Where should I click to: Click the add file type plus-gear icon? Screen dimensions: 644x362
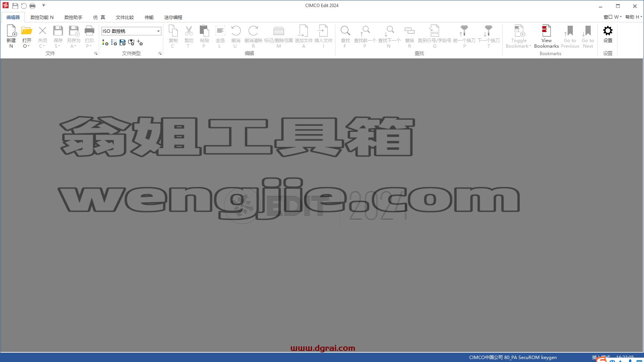coord(140,43)
